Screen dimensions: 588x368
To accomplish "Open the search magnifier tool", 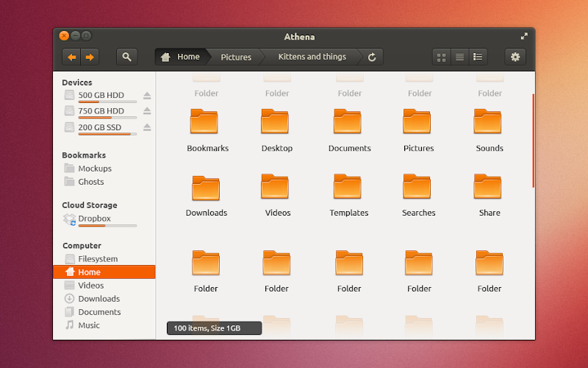I will (x=127, y=57).
